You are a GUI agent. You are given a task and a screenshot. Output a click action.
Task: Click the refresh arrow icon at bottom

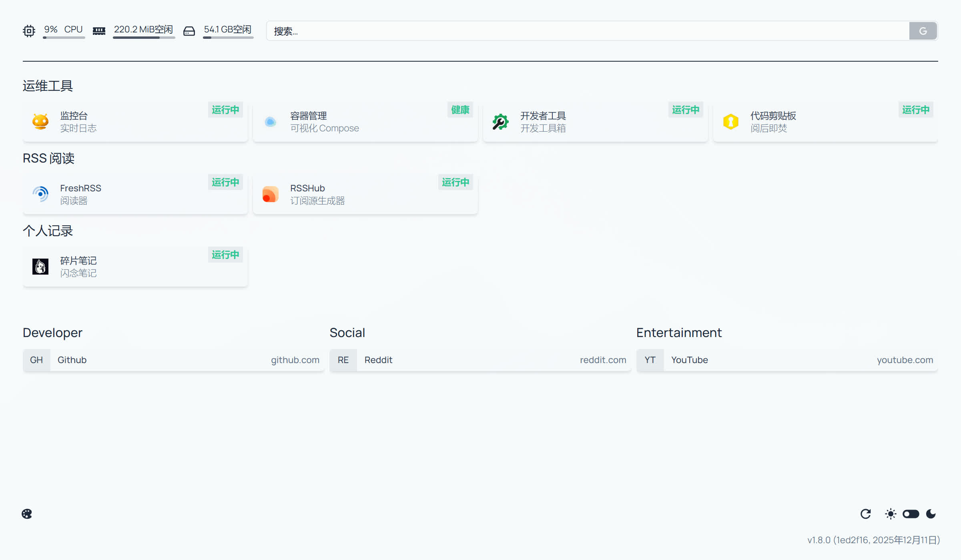pyautogui.click(x=866, y=514)
